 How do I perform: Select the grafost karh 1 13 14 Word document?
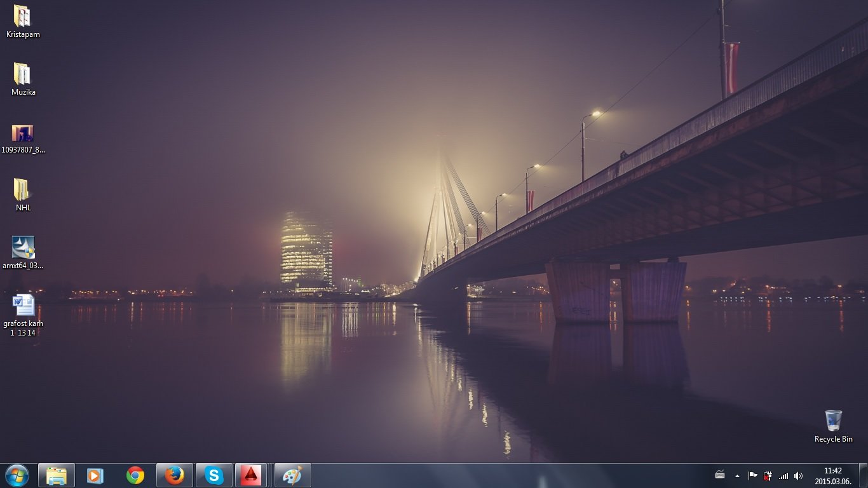(x=23, y=315)
